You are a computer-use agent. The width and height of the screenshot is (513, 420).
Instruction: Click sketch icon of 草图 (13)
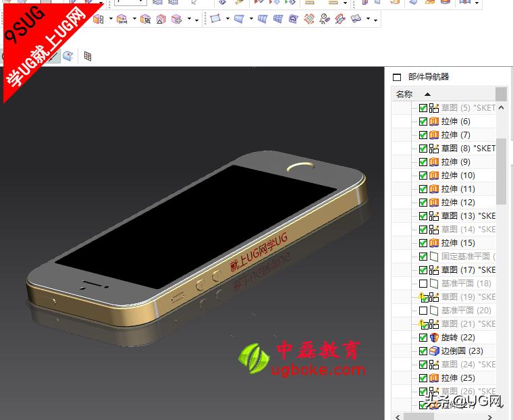[x=434, y=216]
